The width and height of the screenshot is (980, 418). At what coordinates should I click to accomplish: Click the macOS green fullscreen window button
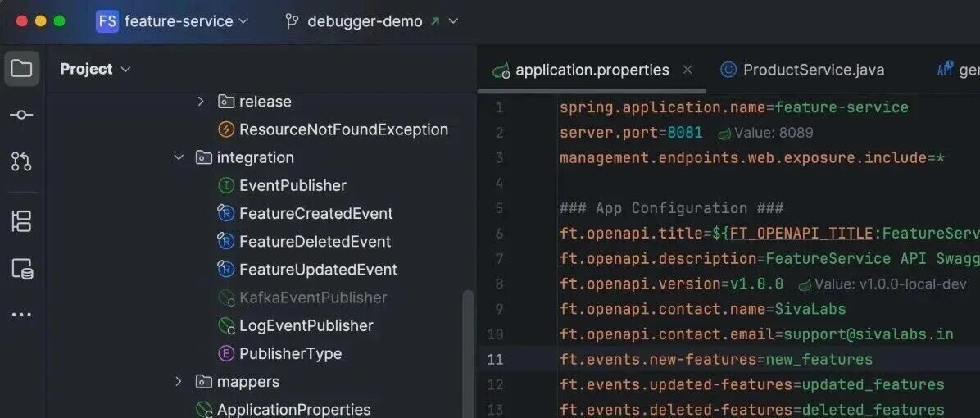click(59, 21)
